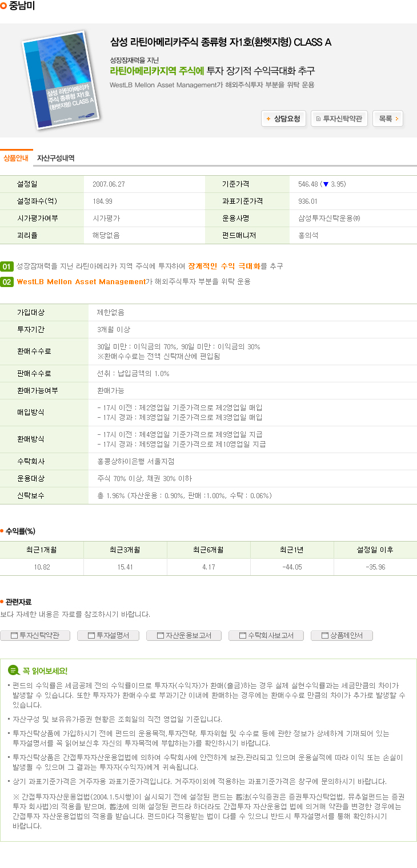Click the 최근1년 return column header
This screenshot has width=417, height=868.
(291, 550)
